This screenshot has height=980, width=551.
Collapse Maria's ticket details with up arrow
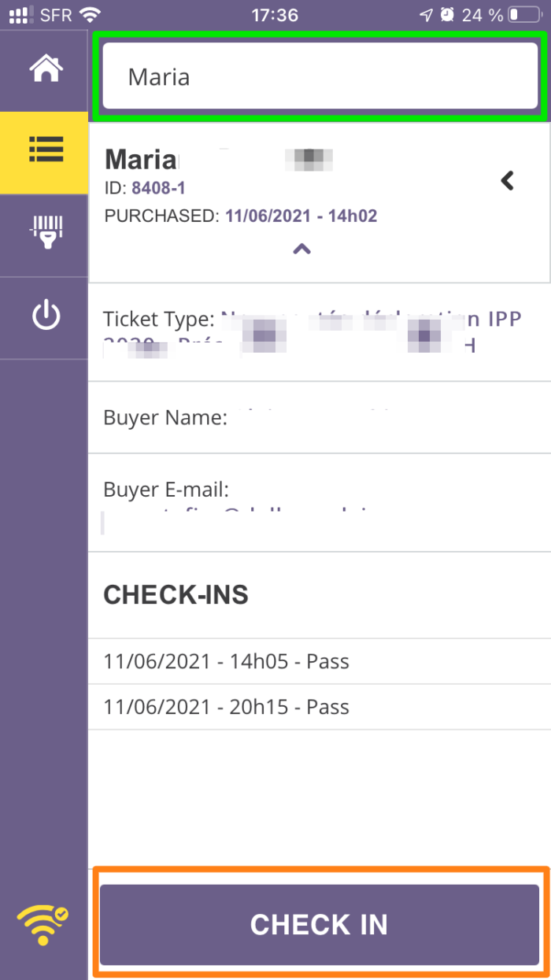click(301, 248)
